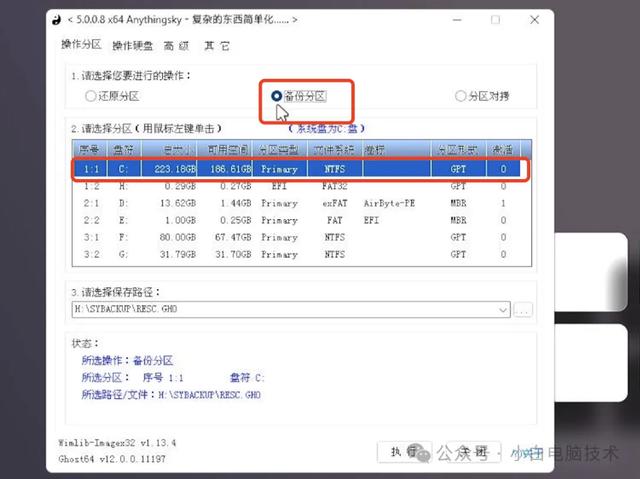
Task: Open the 其它 menu
Action: click(217, 46)
